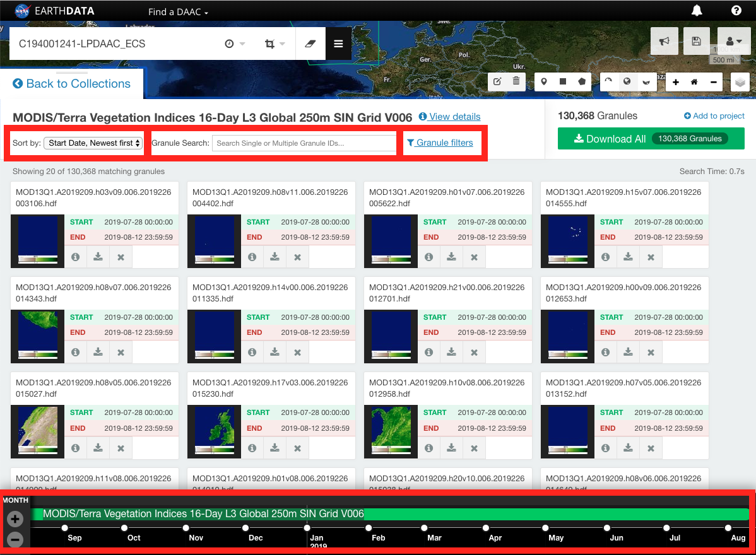Image resolution: width=756 pixels, height=555 pixels.
Task: Open the spatial crop dropdown
Action: [x=275, y=44]
